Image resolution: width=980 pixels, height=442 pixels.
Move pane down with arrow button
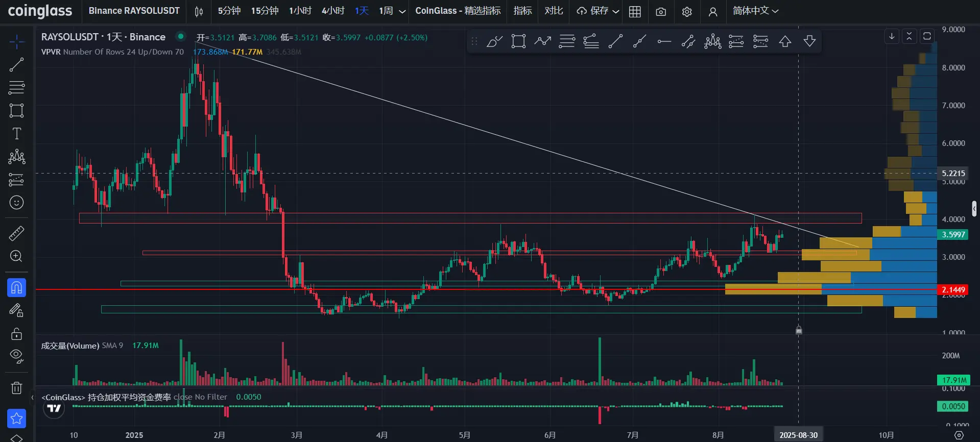[892, 36]
